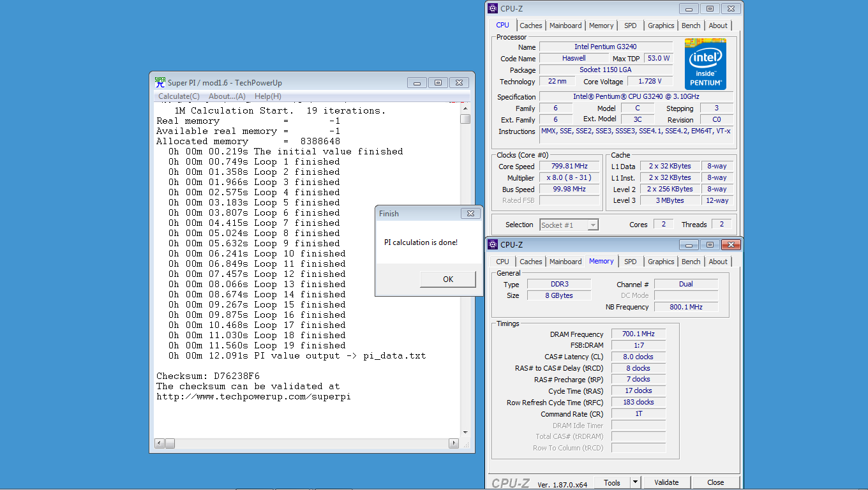Minimize the bottom CPU-Z window
The width and height of the screenshot is (868, 490).
click(689, 244)
